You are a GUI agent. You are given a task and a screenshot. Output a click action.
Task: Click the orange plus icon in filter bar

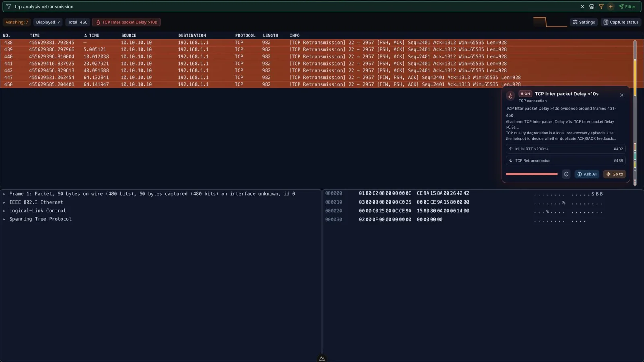click(611, 7)
